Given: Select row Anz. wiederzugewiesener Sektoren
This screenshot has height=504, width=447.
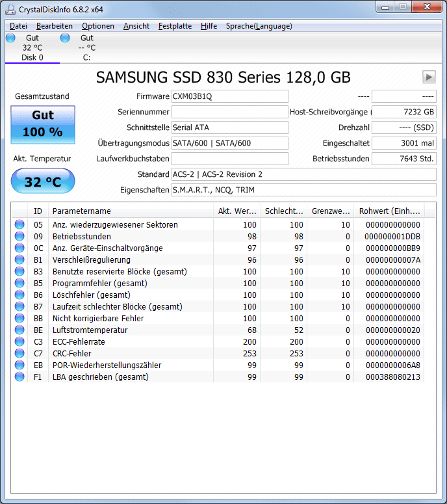Looking at the screenshot, I should click(x=218, y=224).
